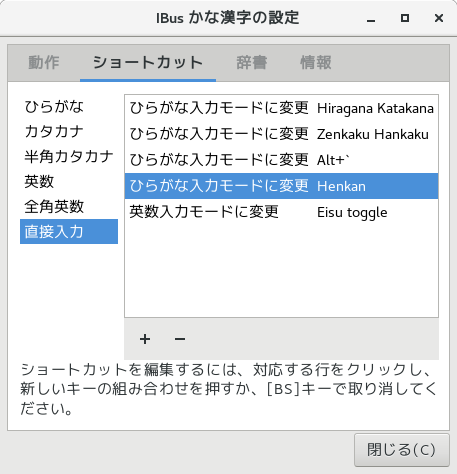Select the ショートカット tab

coord(148,63)
